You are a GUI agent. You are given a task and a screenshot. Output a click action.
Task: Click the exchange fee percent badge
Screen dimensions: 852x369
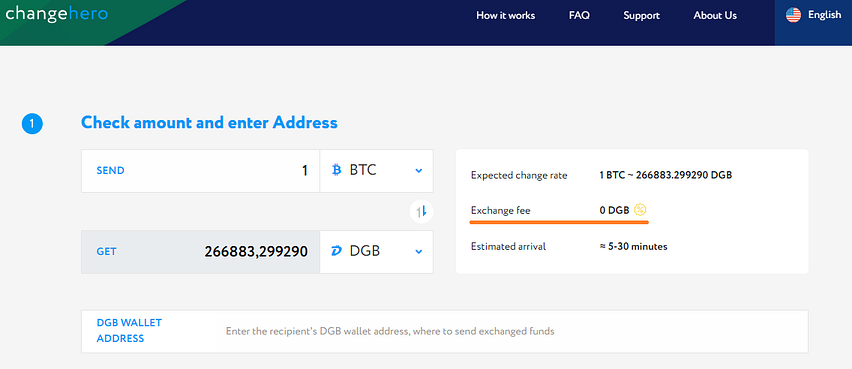pos(641,209)
